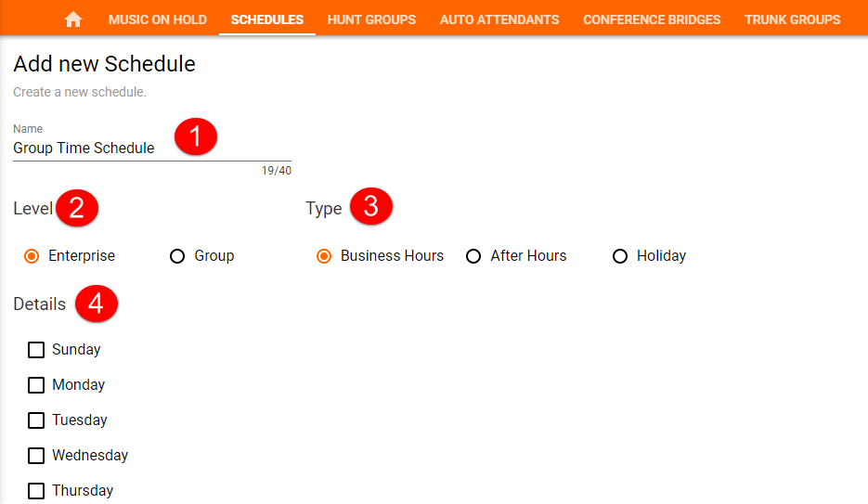Select Business Hours schedule type
868x504 pixels.
324,256
